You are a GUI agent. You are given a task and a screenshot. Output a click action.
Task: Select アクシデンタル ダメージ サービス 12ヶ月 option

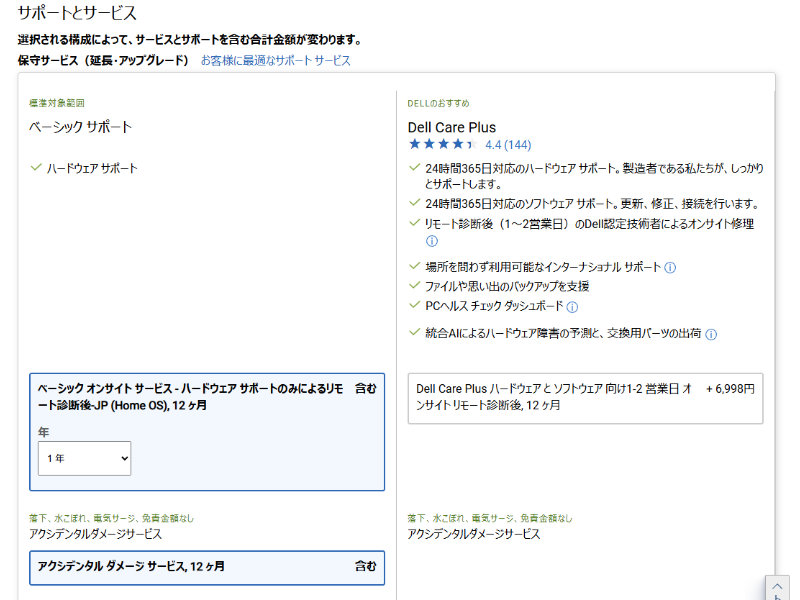point(207,566)
